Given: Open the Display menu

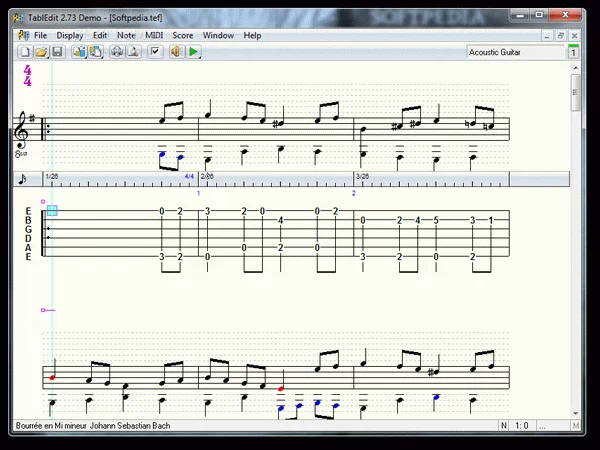Looking at the screenshot, I should coord(70,36).
